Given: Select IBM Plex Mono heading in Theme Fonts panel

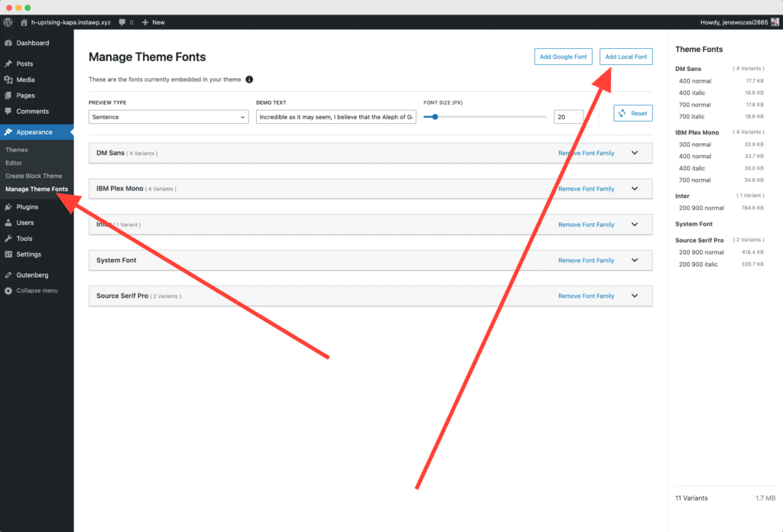Looking at the screenshot, I should 697,133.
